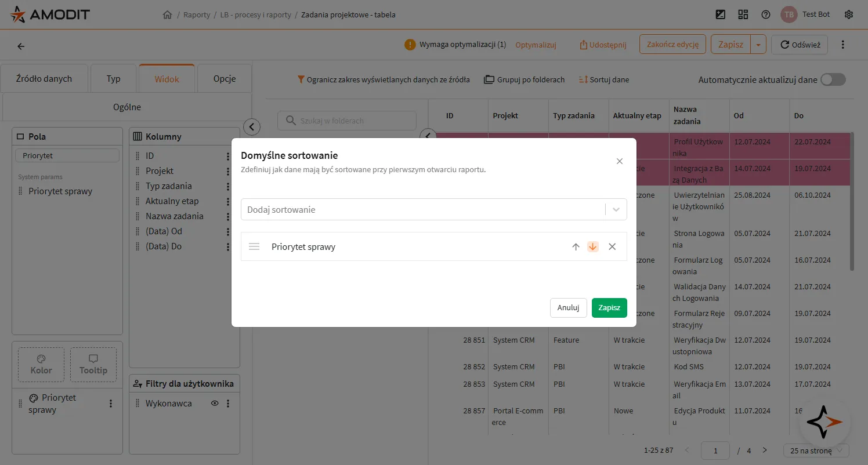
Task: Expand the Zapisz split-button arrow
Action: pyautogui.click(x=758, y=45)
